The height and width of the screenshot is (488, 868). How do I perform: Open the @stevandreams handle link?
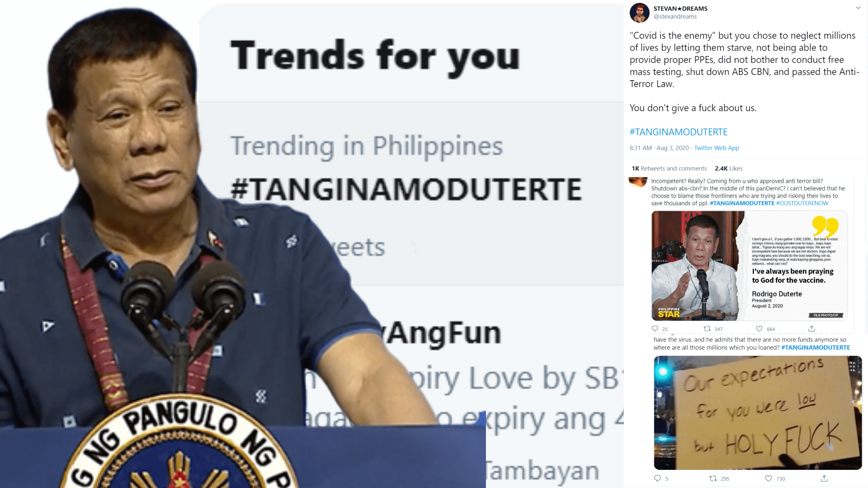click(675, 16)
